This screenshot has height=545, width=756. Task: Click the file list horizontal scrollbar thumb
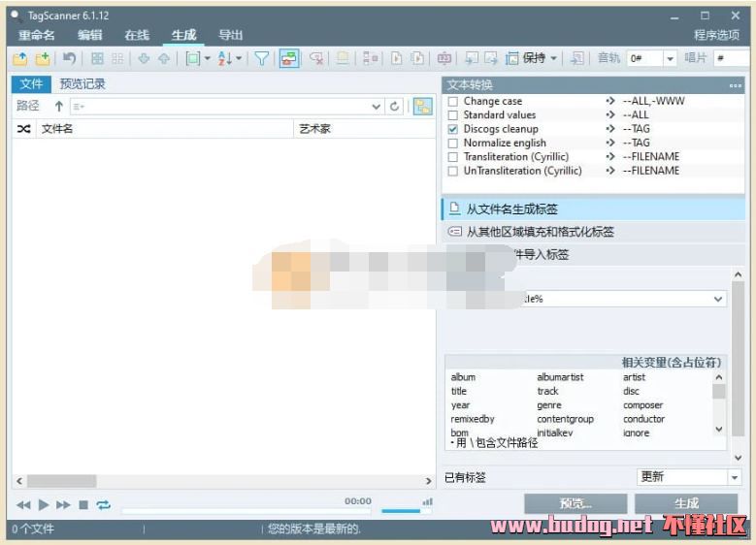pyautogui.click(x=62, y=481)
